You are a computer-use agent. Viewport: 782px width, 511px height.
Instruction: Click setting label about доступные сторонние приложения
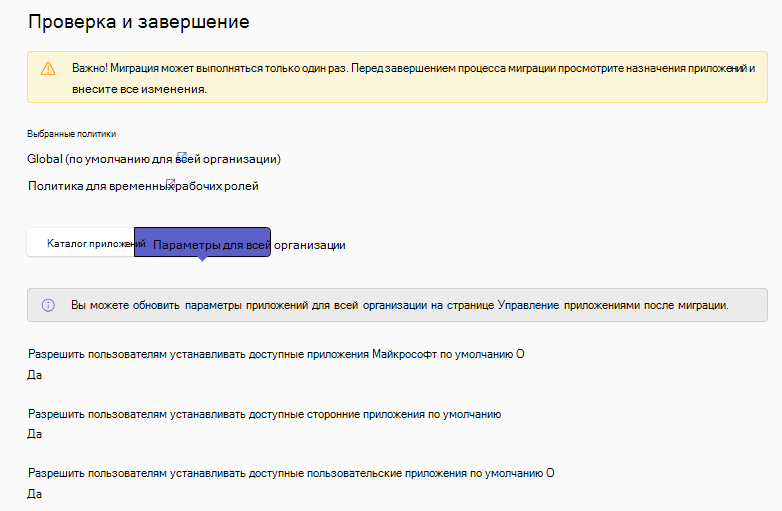[x=264, y=414]
